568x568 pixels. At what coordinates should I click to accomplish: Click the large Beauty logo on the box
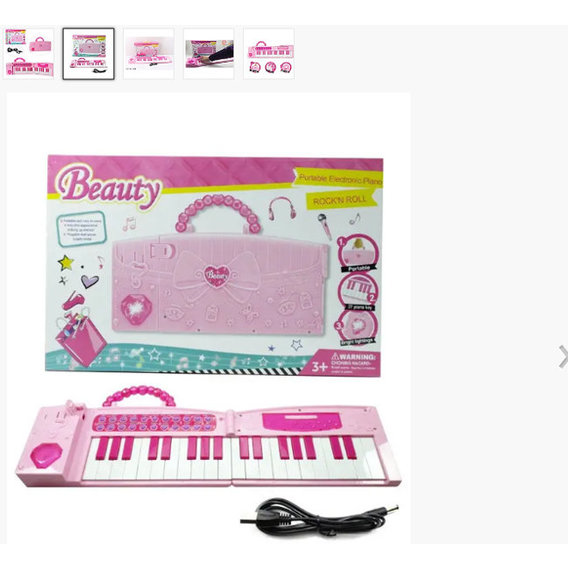[109, 187]
